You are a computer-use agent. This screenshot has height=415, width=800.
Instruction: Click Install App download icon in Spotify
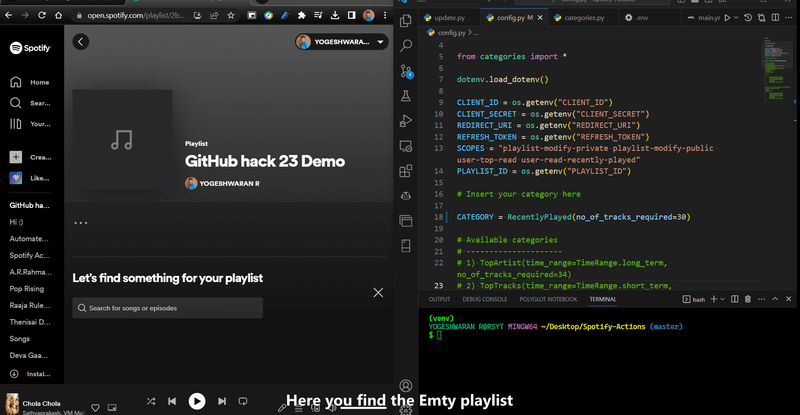(14, 374)
